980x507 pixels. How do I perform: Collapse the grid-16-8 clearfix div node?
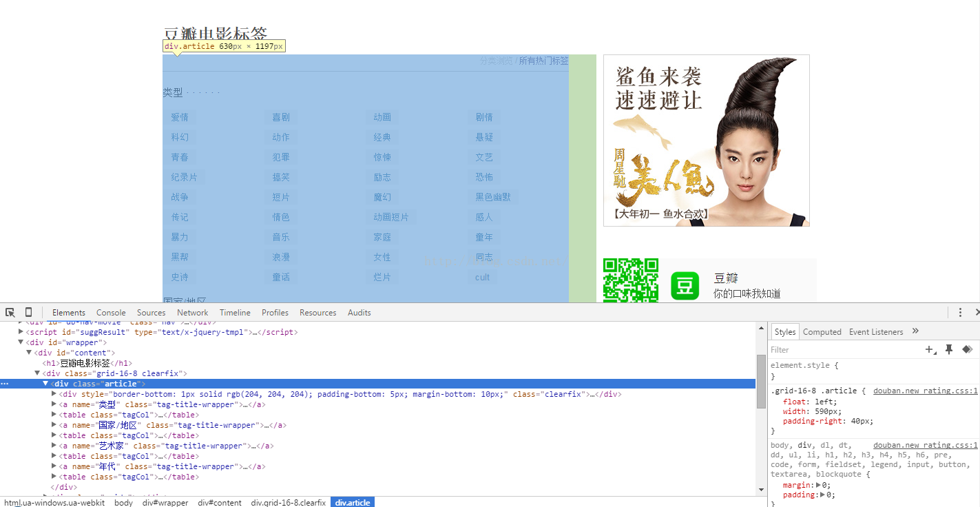click(37, 373)
